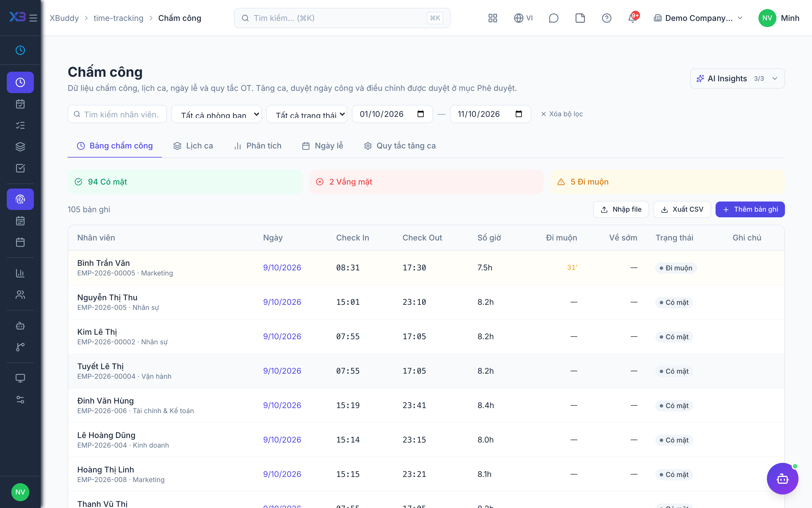Switch to the Lịch ca tab
Image resolution: width=812 pixels, height=508 pixels.
193,146
